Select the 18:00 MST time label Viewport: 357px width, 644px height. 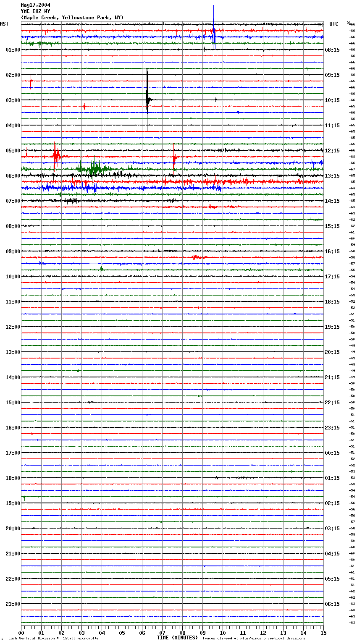(13, 478)
